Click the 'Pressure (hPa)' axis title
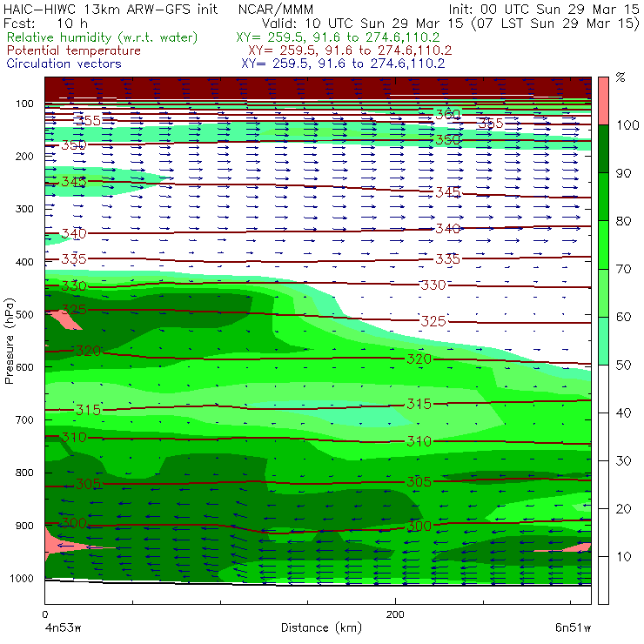 pyautogui.click(x=9, y=341)
